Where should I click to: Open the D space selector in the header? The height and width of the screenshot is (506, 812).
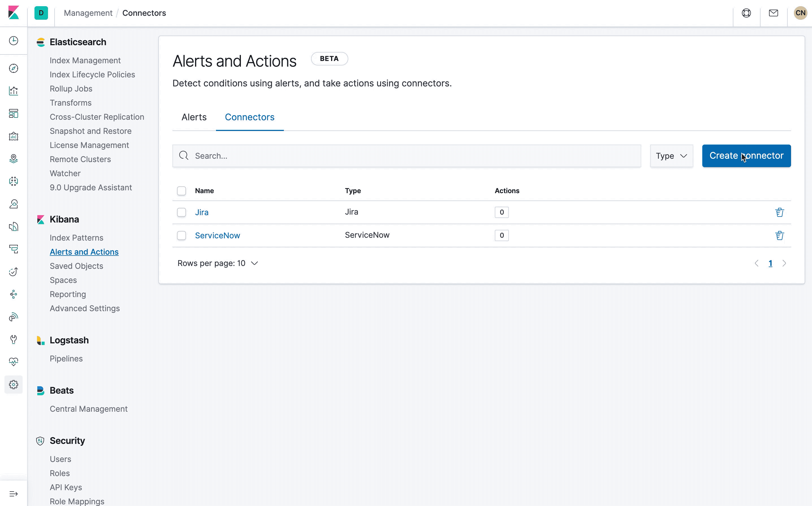(41, 13)
